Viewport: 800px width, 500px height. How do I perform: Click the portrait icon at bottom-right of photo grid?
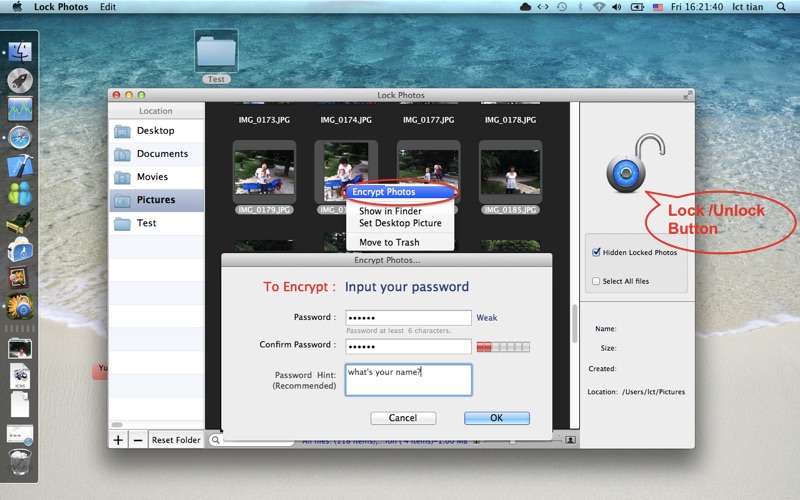coord(570,439)
